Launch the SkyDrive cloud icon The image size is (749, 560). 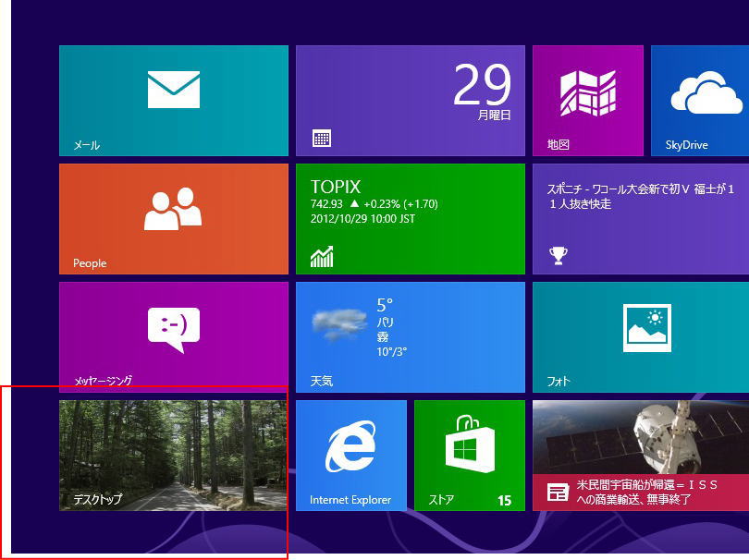pos(706,92)
